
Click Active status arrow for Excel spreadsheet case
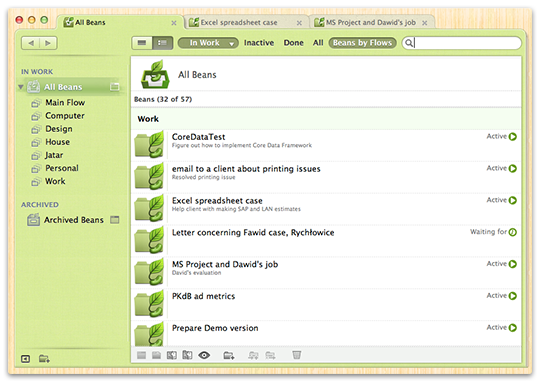click(x=512, y=200)
